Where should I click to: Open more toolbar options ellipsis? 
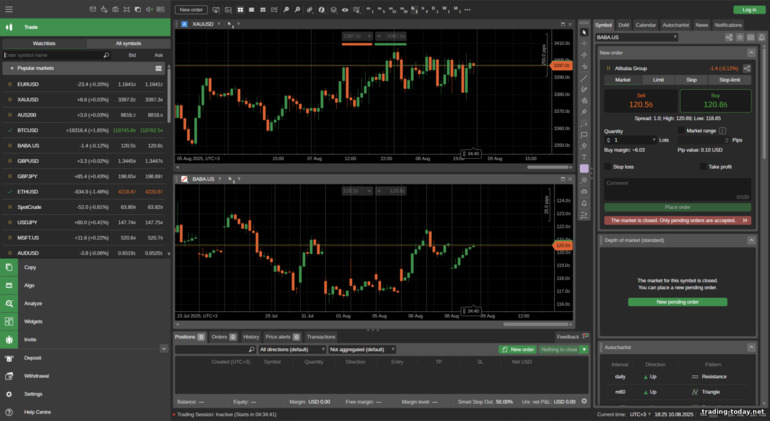point(468,10)
